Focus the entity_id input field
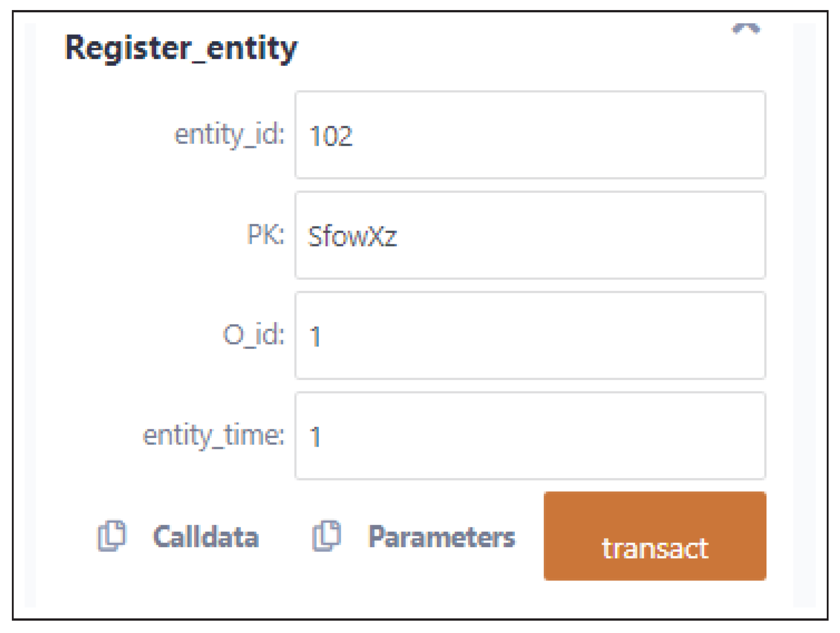 point(530,135)
